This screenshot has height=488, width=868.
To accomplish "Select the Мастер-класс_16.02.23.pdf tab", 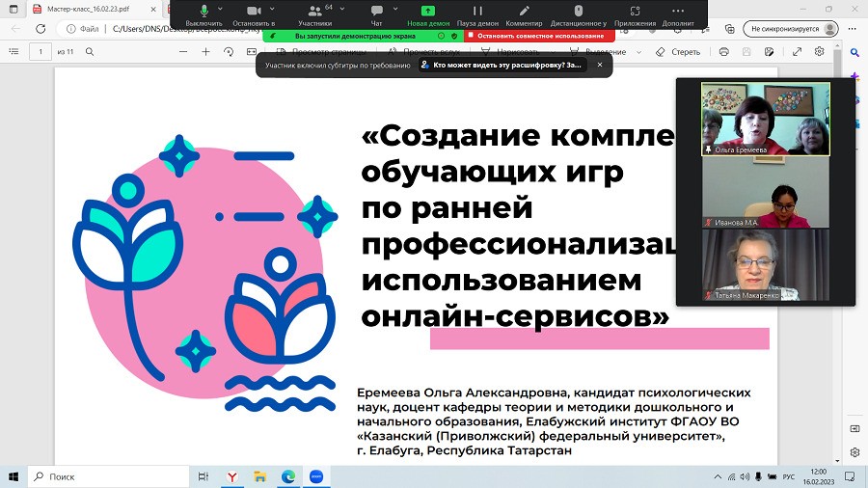I will coord(95,9).
